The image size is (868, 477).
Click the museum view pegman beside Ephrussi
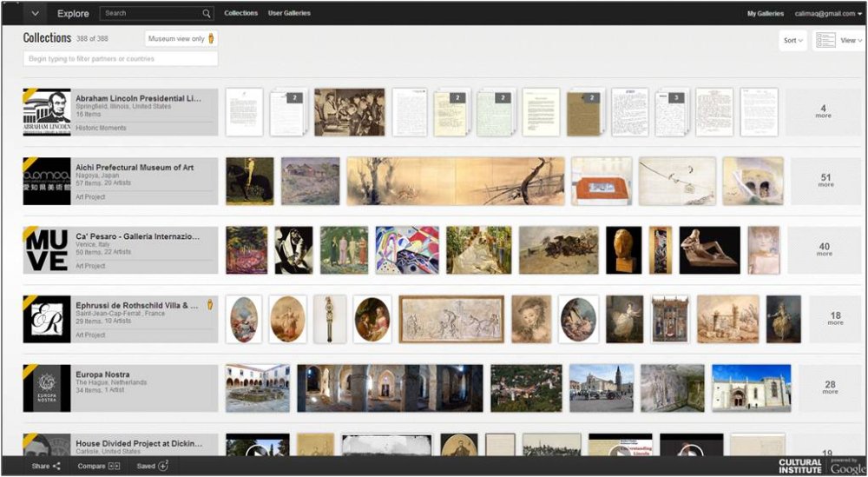pos(210,304)
